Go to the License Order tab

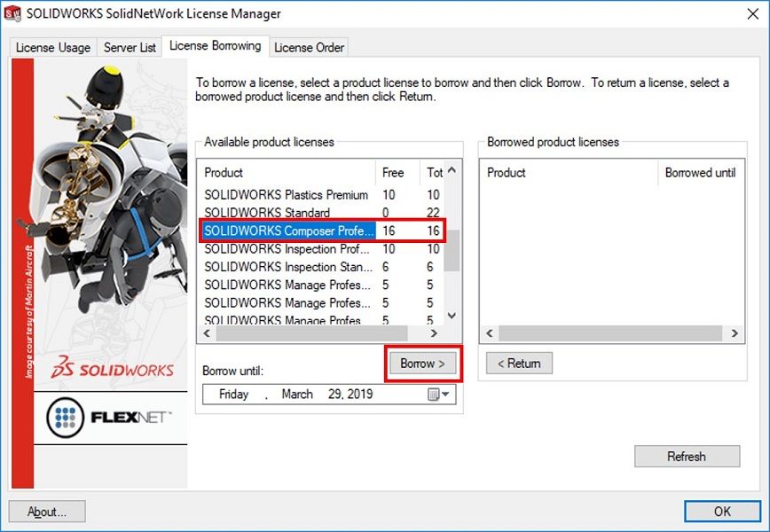click(309, 47)
